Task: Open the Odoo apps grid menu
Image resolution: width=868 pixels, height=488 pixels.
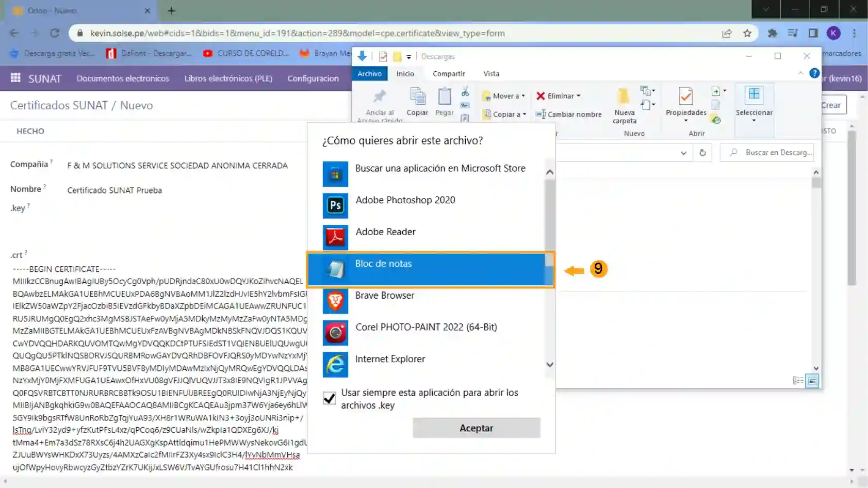Action: click(15, 78)
